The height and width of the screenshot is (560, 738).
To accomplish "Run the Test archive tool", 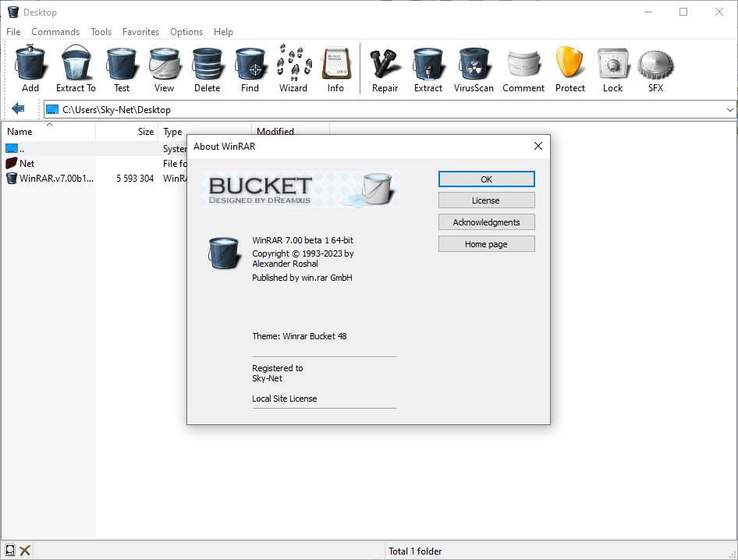I will (122, 62).
